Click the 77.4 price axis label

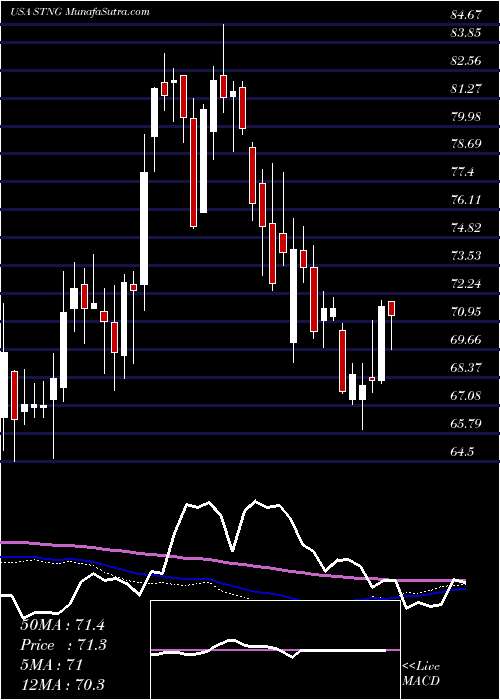463,172
